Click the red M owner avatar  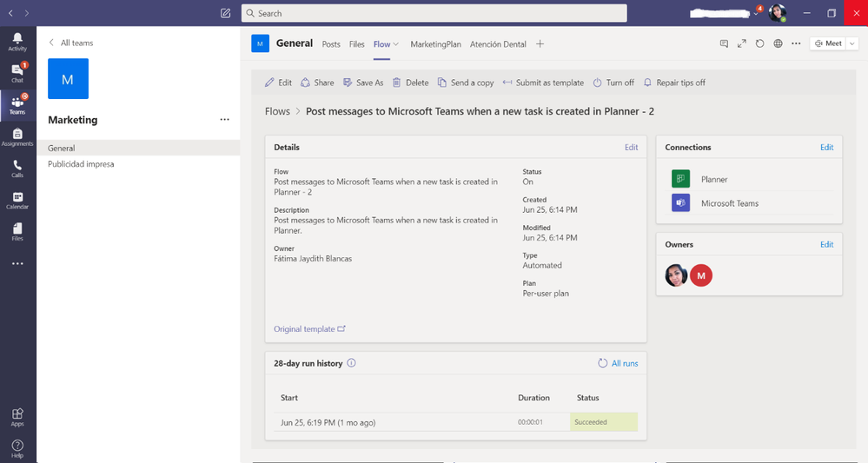(x=701, y=275)
